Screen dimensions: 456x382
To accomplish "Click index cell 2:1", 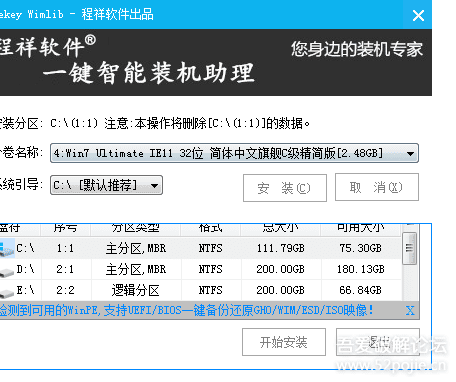I will coord(65,269).
